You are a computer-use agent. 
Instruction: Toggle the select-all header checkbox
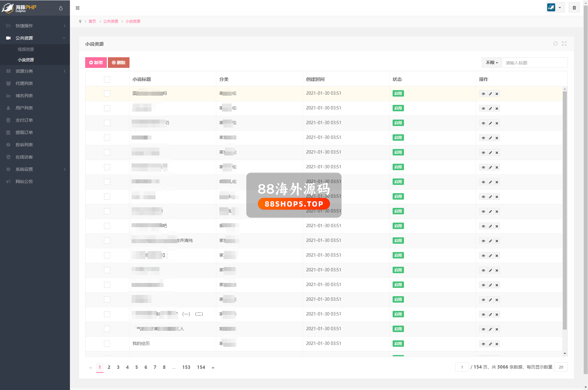(107, 79)
